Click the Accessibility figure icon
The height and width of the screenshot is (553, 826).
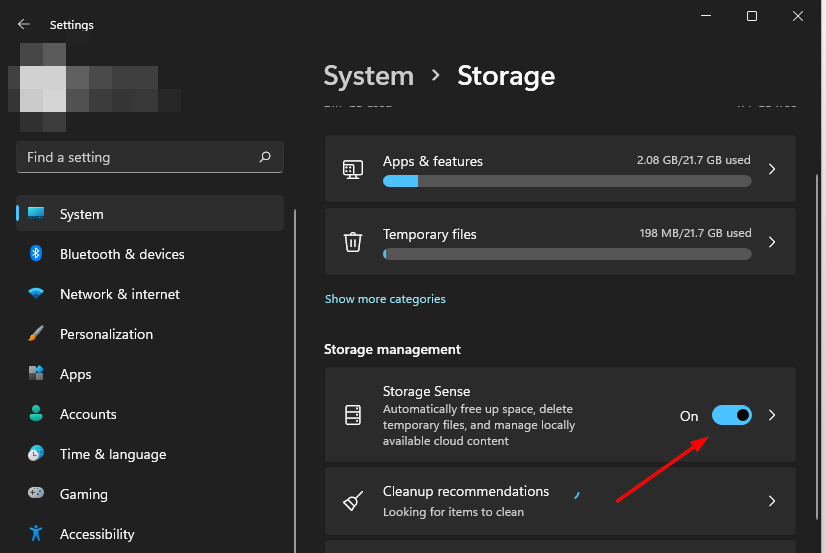pos(36,534)
